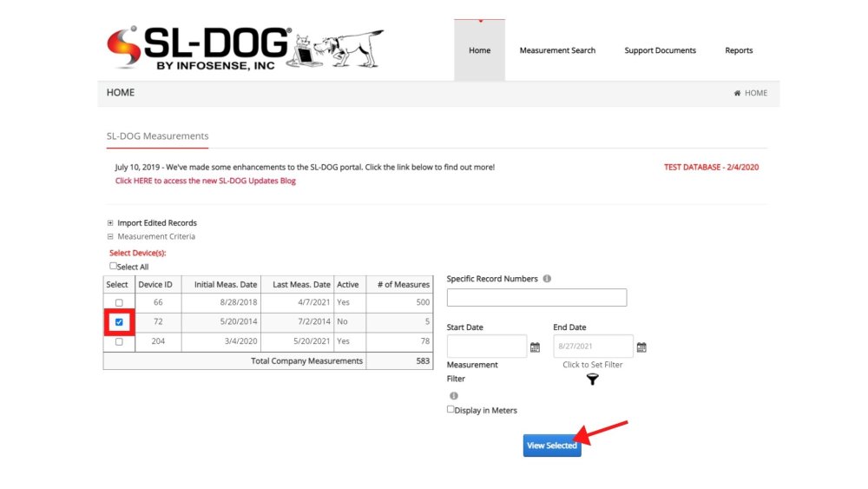Click Device ID cell 204

[158, 341]
